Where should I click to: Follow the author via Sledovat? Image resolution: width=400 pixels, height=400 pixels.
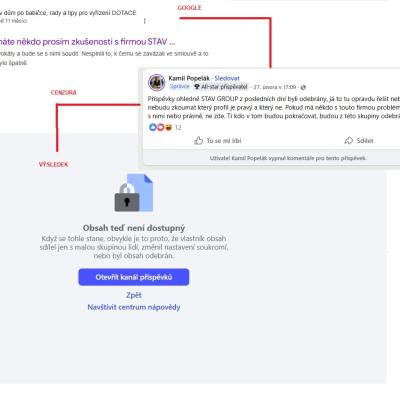227,78
